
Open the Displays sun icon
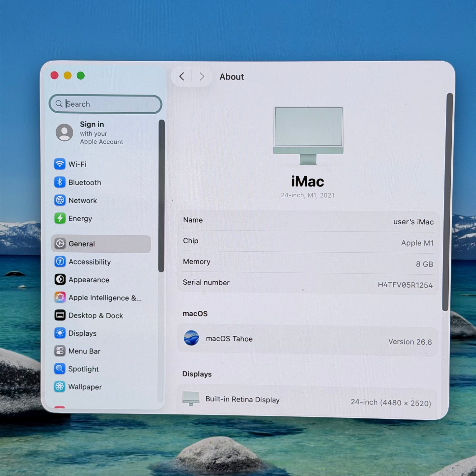coord(60,333)
